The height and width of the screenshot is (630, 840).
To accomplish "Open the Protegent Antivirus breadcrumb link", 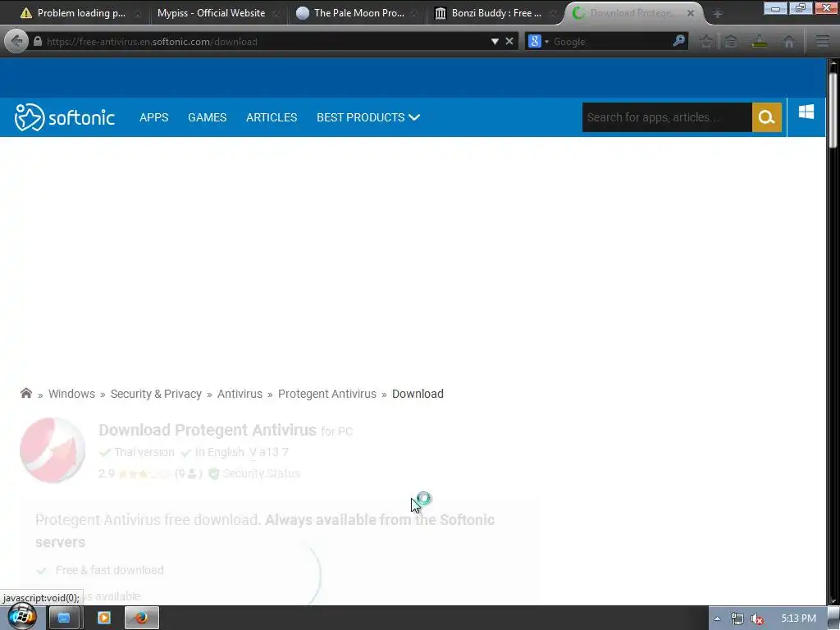I will [x=326, y=394].
